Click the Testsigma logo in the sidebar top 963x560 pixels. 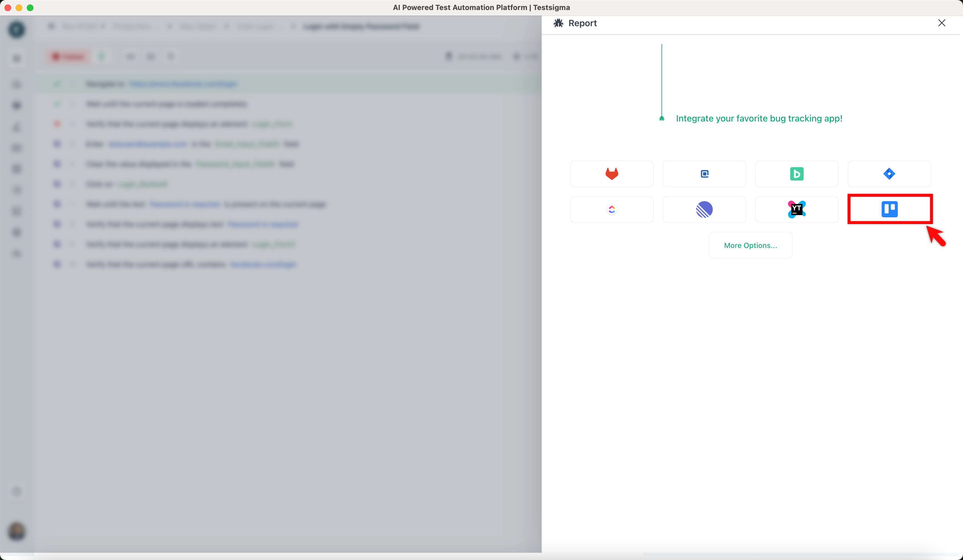(16, 30)
